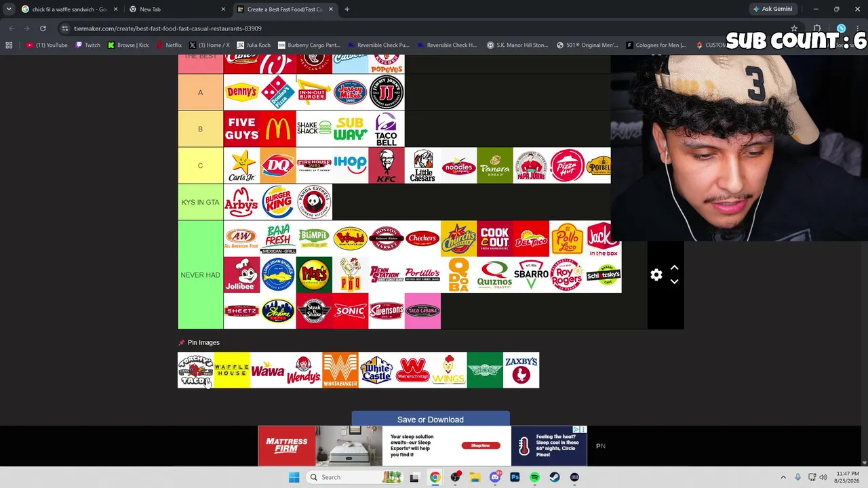Reload the page with refresh icon
Viewport: 868px width, 488px height.
tap(43, 28)
